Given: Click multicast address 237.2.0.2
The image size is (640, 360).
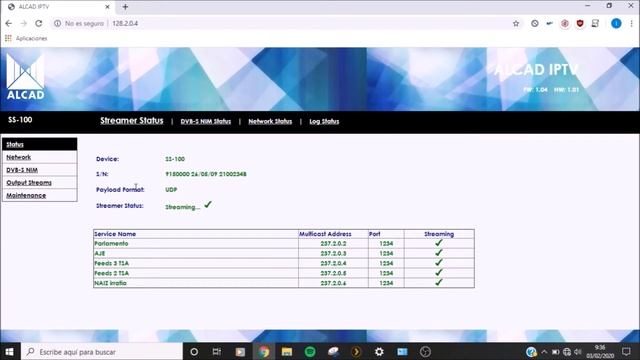Looking at the screenshot, I should 333,243.
